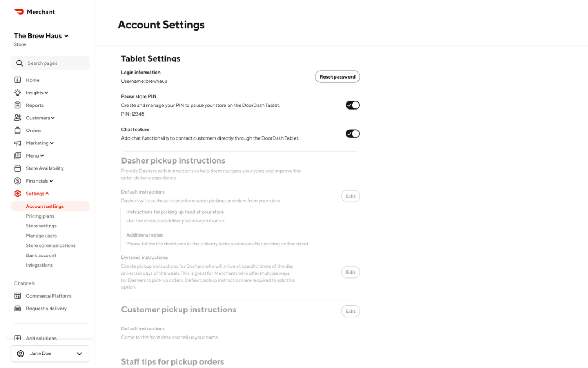Select the Marketing megaphone icon
This screenshot has width=588, height=368.
[x=19, y=143]
